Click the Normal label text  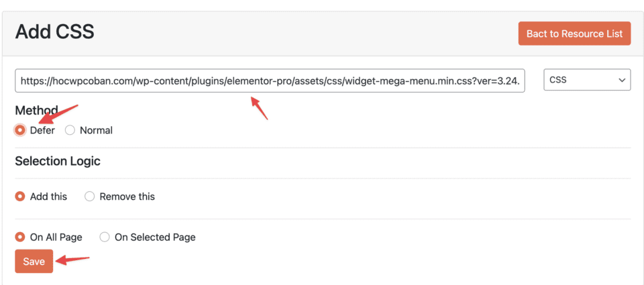pyautogui.click(x=96, y=130)
